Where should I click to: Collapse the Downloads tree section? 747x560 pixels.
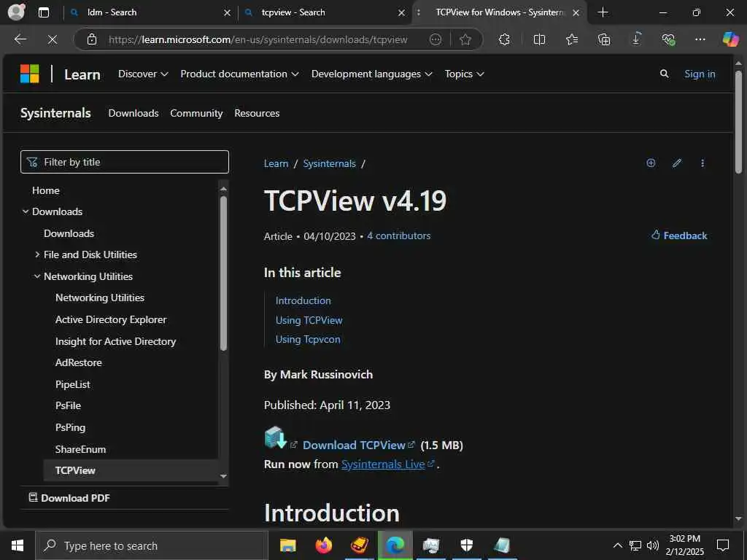[x=26, y=211]
